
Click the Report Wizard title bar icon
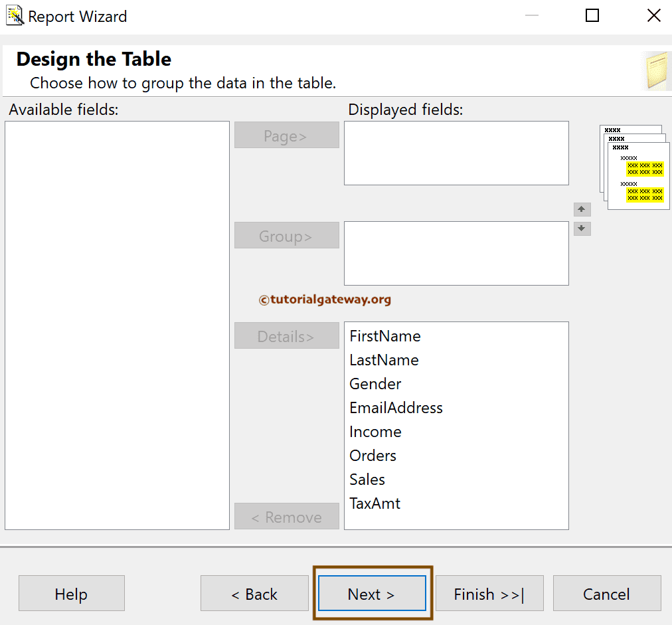14,15
